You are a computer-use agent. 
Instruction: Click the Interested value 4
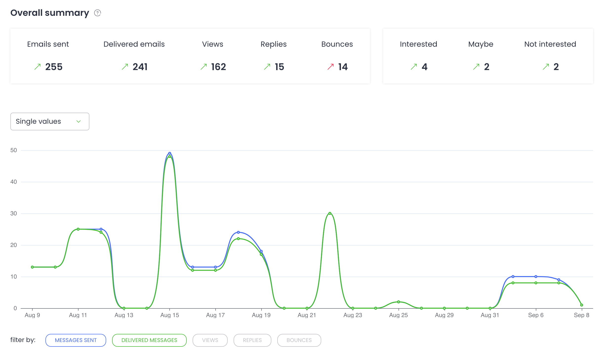pyautogui.click(x=424, y=67)
